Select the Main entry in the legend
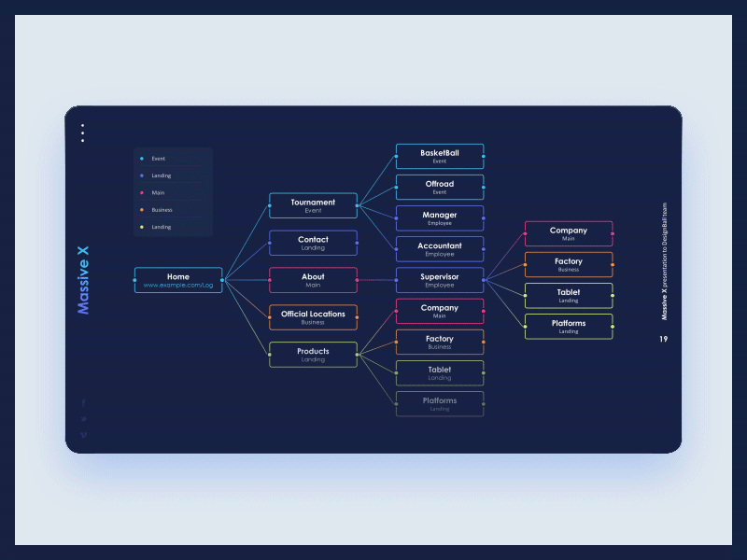Viewport: 747px width, 560px height. tap(157, 192)
